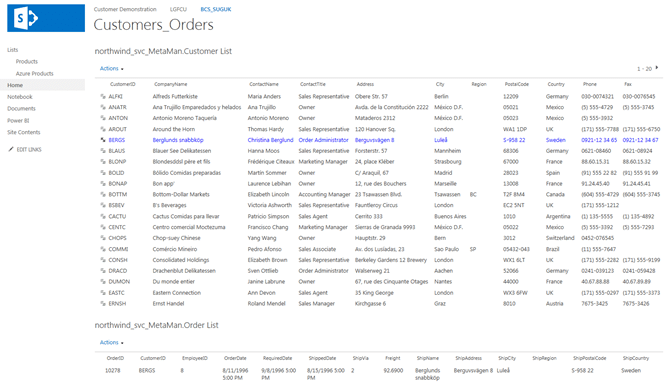Select the row icon for CHOPS
The height and width of the screenshot is (384, 670).
103,238
